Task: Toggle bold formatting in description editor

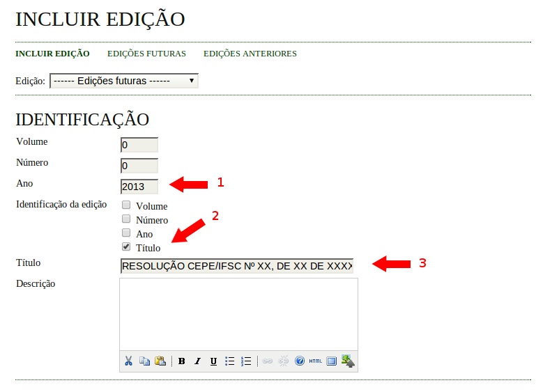Action: pos(182,361)
